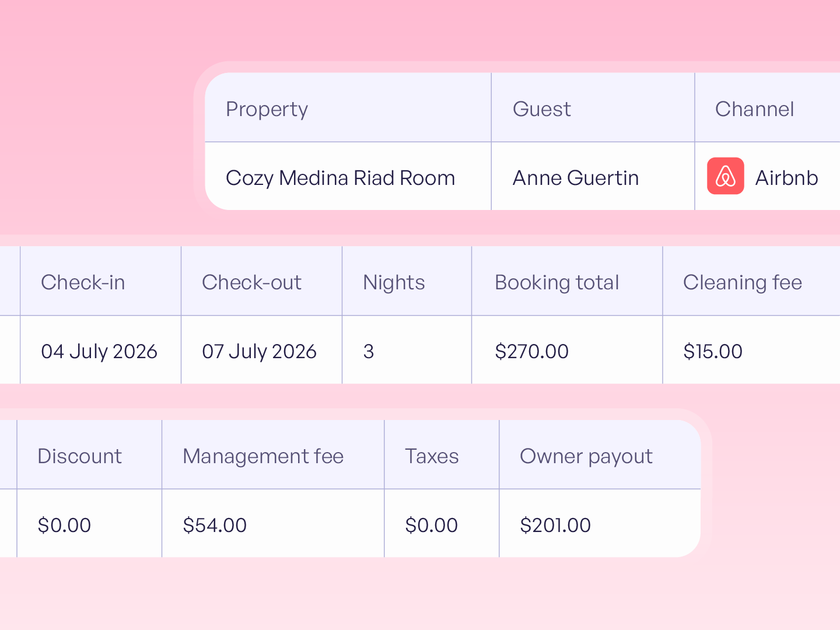Click the Owner payout column header
Viewport: 840px width, 630px height.
(586, 457)
